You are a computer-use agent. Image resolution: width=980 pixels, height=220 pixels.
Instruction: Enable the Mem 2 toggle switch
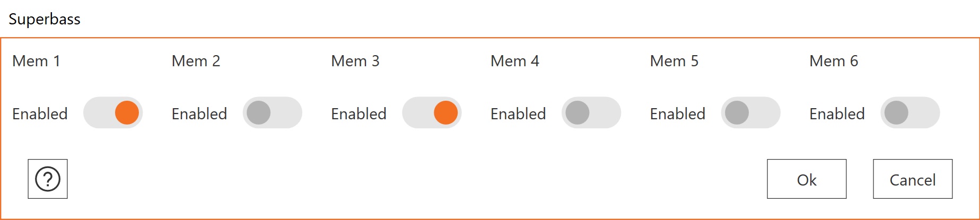tap(272, 112)
